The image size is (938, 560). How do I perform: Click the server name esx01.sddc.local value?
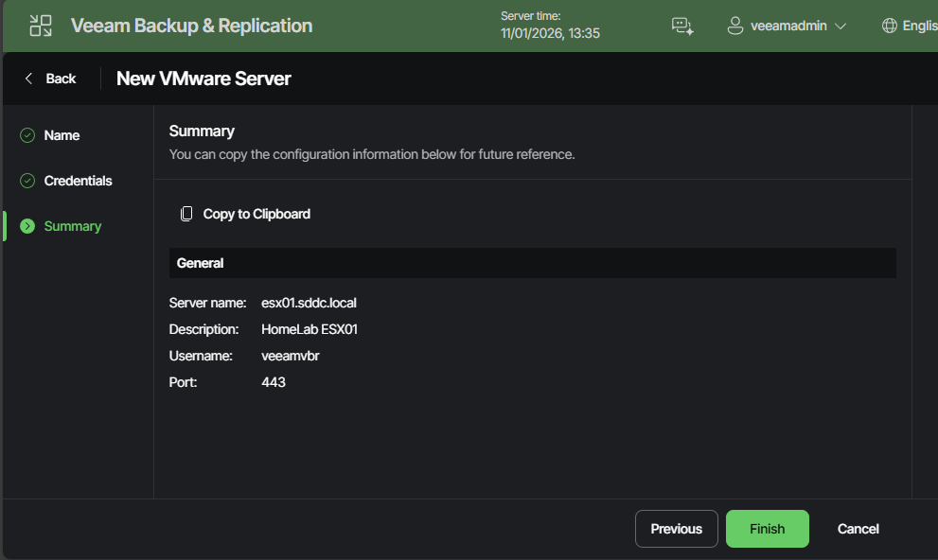(x=309, y=303)
